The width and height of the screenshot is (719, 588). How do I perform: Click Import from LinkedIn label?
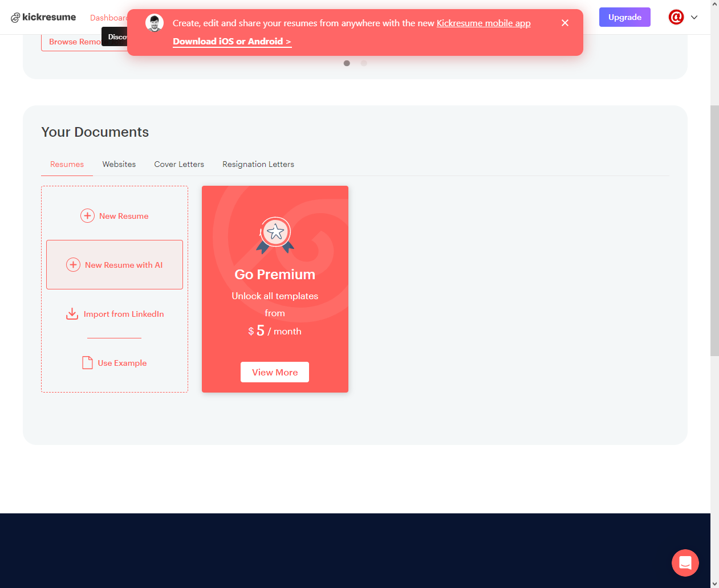click(124, 314)
